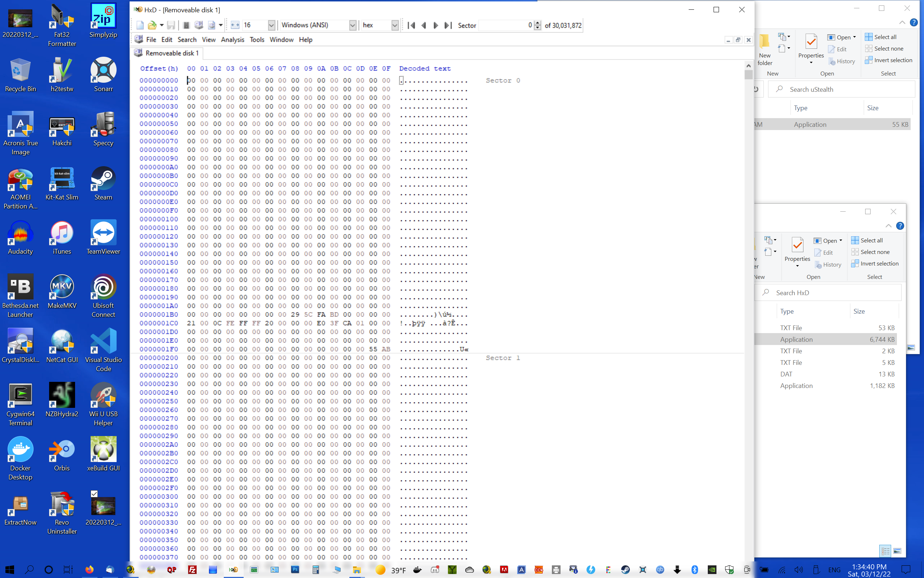
Task: Open the File menu in HxD
Action: pos(151,39)
